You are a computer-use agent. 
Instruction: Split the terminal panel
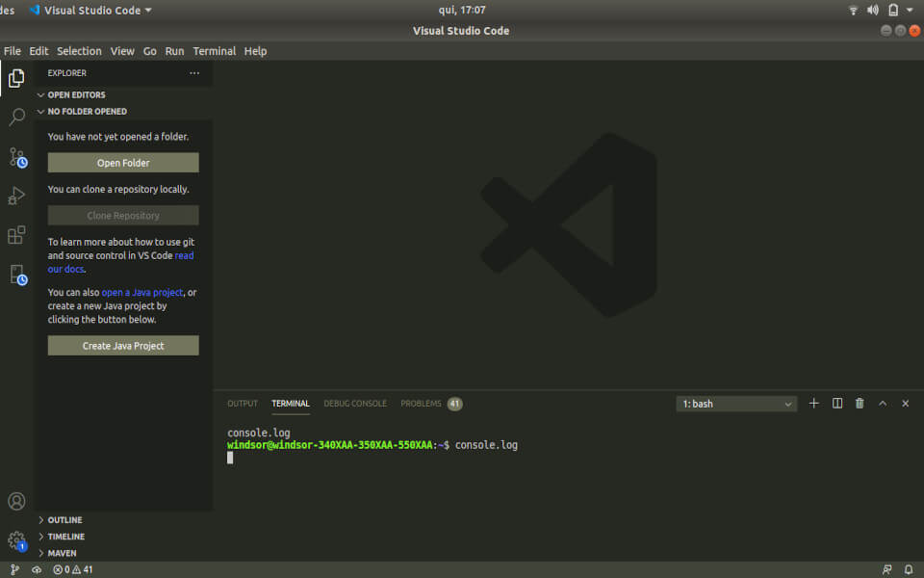(x=836, y=404)
